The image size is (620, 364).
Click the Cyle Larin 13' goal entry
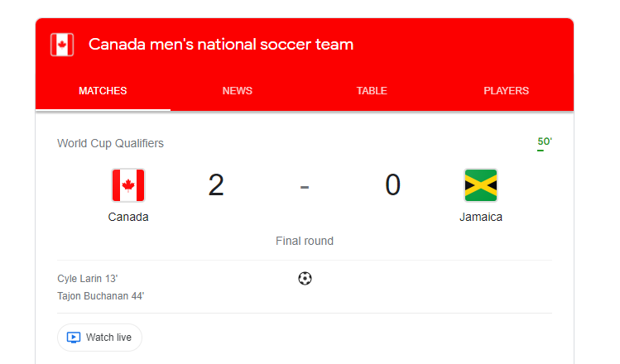pos(88,279)
